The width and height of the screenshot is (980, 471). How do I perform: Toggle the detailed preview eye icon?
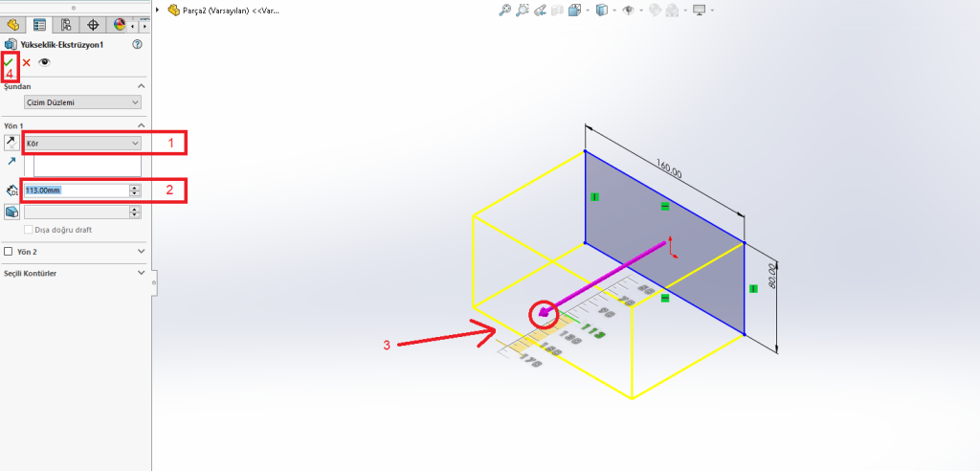coord(44,62)
